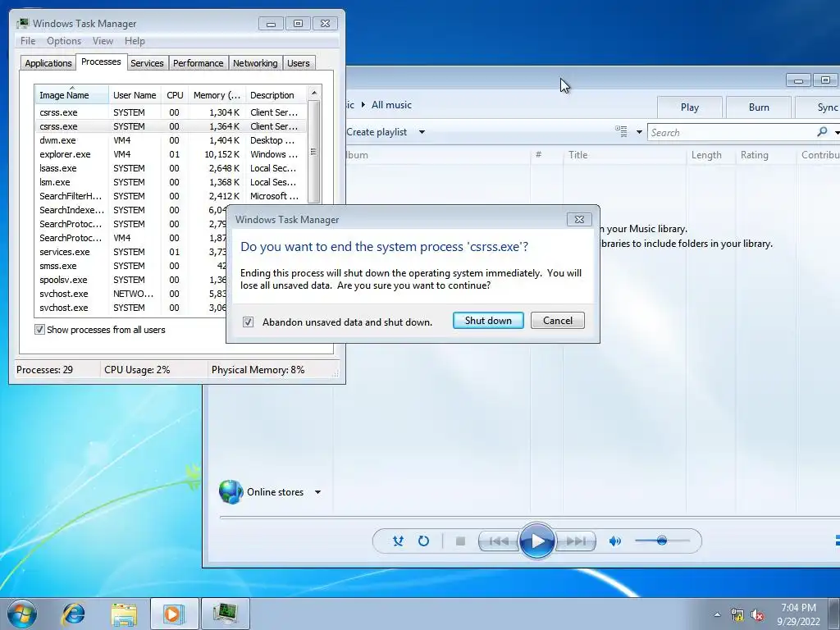Switch to the Applications tab

click(48, 62)
